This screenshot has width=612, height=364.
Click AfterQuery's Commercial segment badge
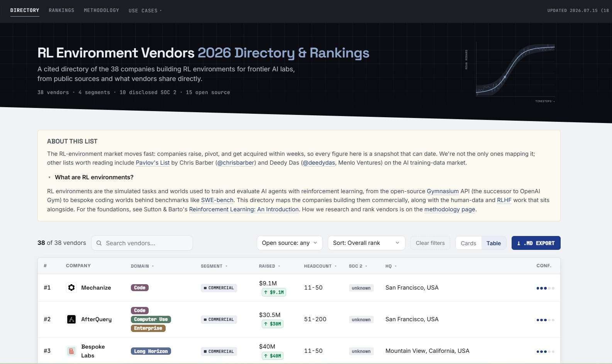pyautogui.click(x=219, y=320)
